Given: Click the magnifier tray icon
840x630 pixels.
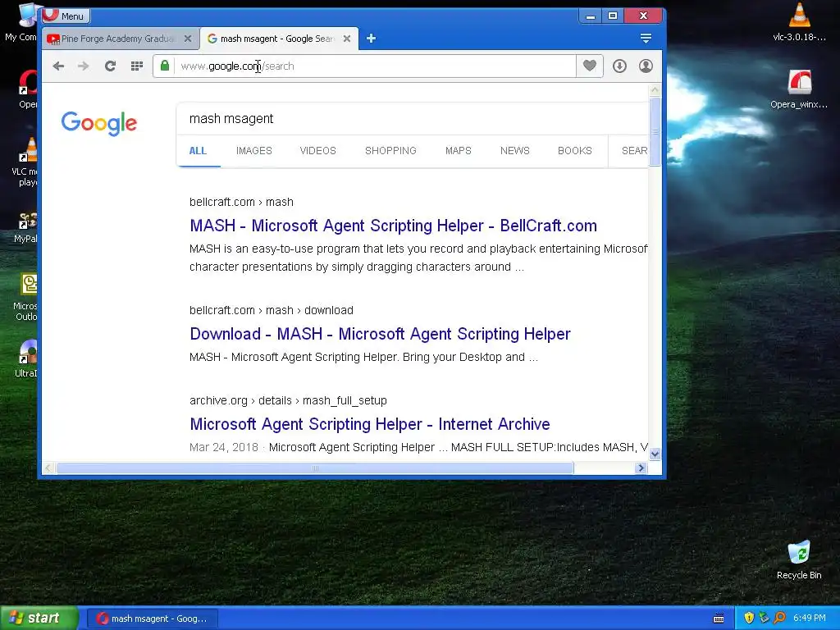Looking at the screenshot, I should click(779, 619).
